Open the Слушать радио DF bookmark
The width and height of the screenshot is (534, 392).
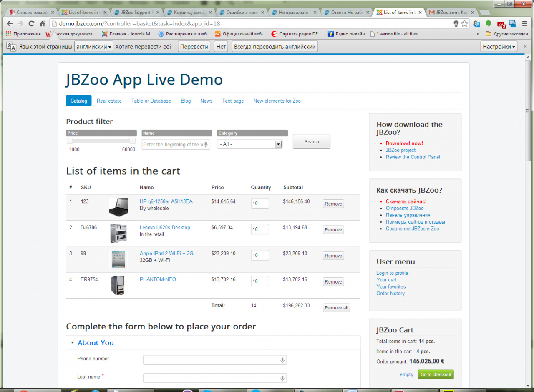(x=296, y=34)
